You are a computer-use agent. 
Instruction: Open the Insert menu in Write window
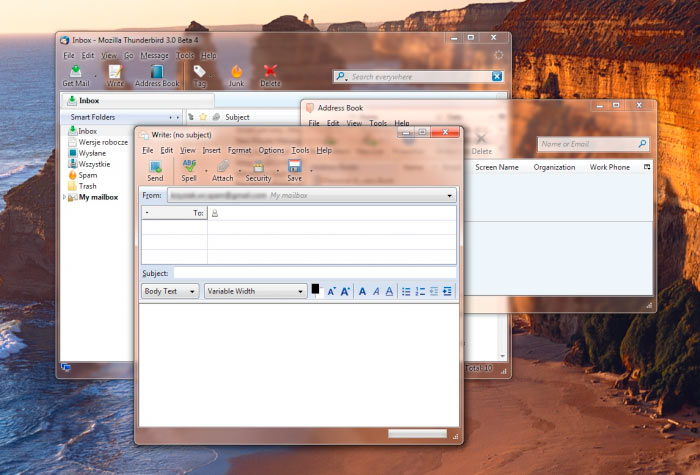[211, 150]
